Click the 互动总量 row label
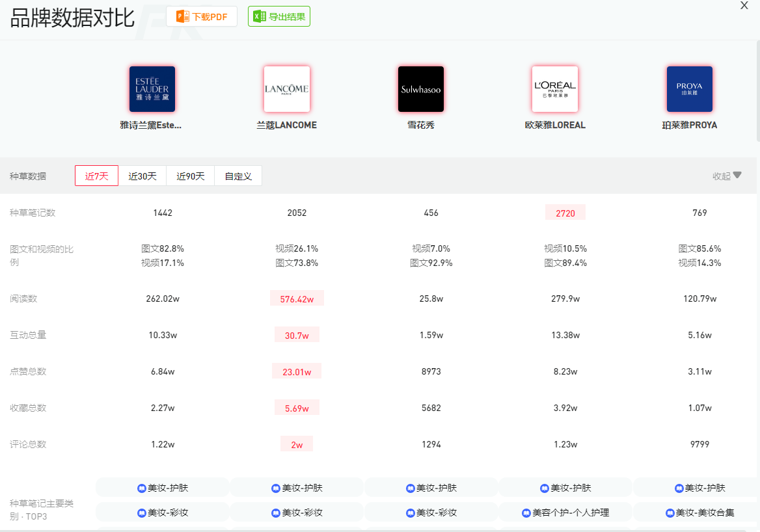760x532 pixels. pos(27,335)
